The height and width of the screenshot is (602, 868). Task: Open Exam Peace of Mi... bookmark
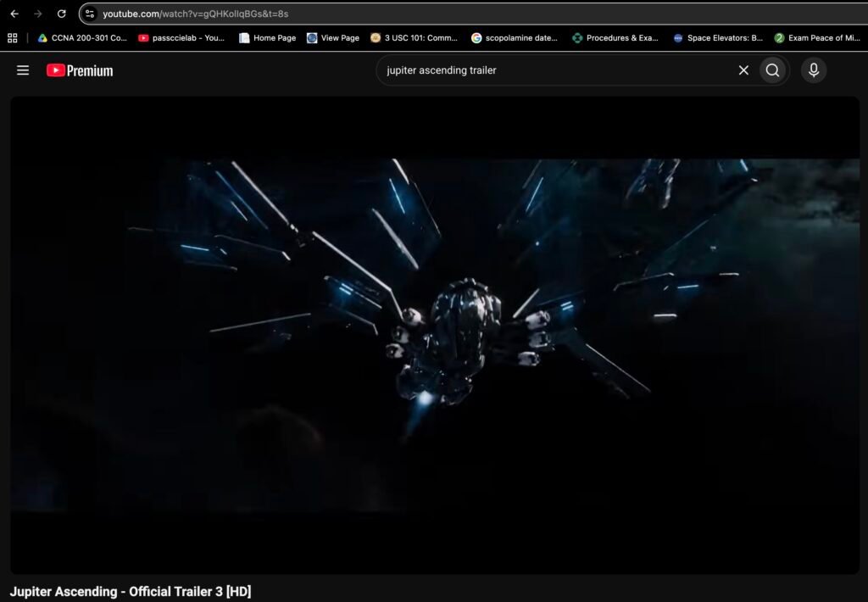click(x=817, y=37)
